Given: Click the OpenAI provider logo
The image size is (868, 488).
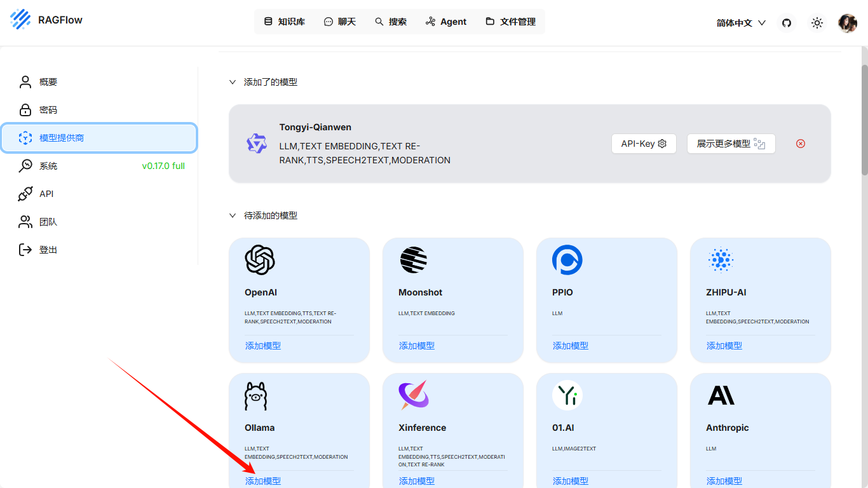Looking at the screenshot, I should point(259,260).
